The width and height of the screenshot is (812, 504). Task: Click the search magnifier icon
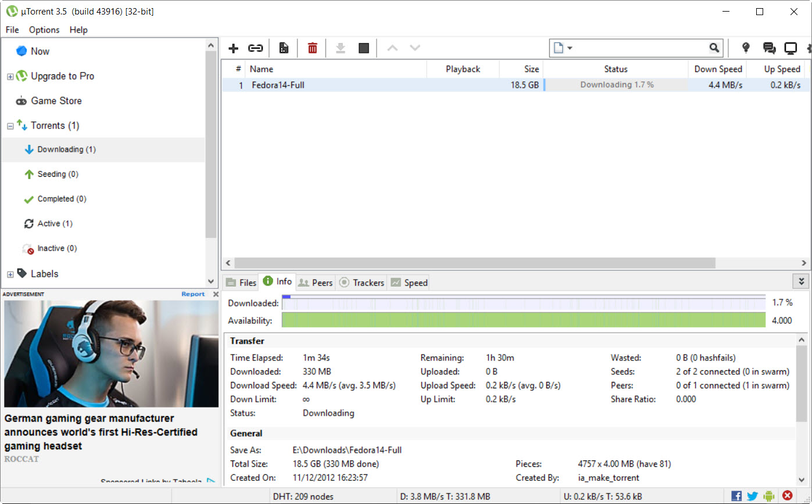coord(714,48)
